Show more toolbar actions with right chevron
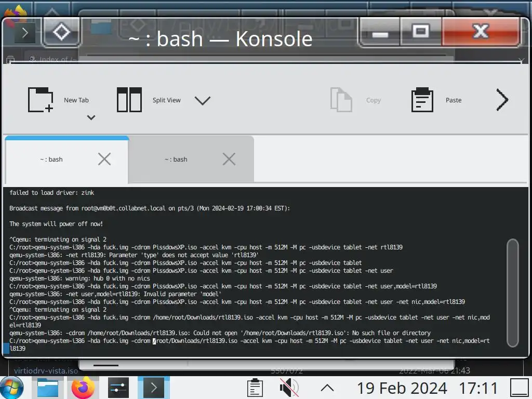The width and height of the screenshot is (532, 399). click(x=502, y=100)
